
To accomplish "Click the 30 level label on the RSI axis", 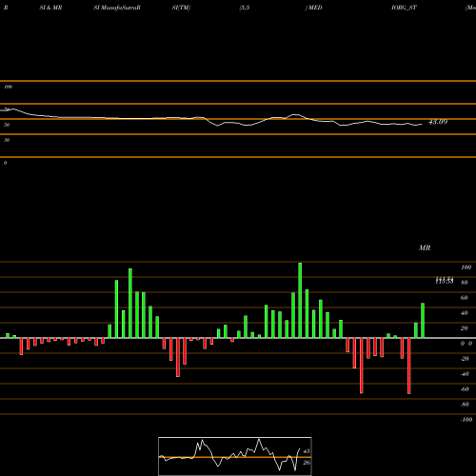I will pyautogui.click(x=7, y=140).
